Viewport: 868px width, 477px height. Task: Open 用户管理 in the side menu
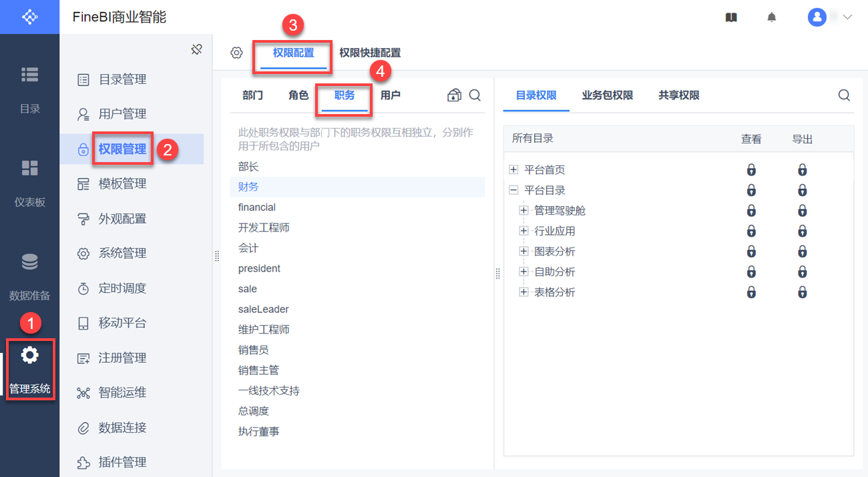click(x=122, y=114)
